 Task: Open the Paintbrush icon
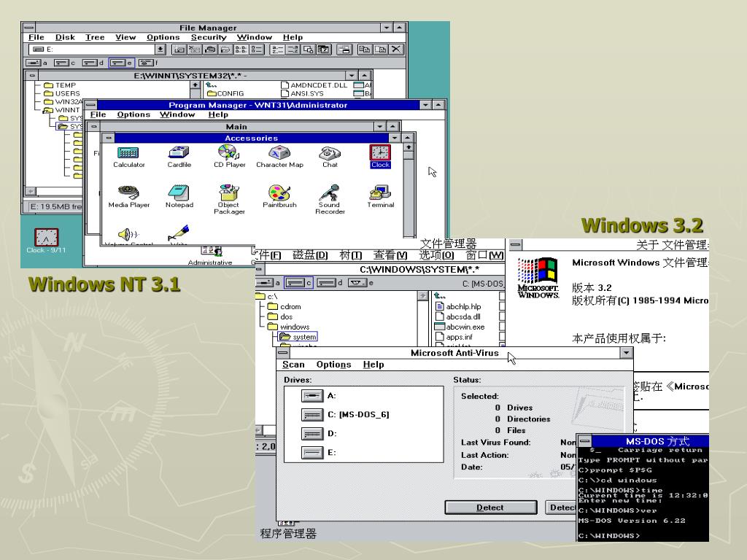[x=279, y=197]
